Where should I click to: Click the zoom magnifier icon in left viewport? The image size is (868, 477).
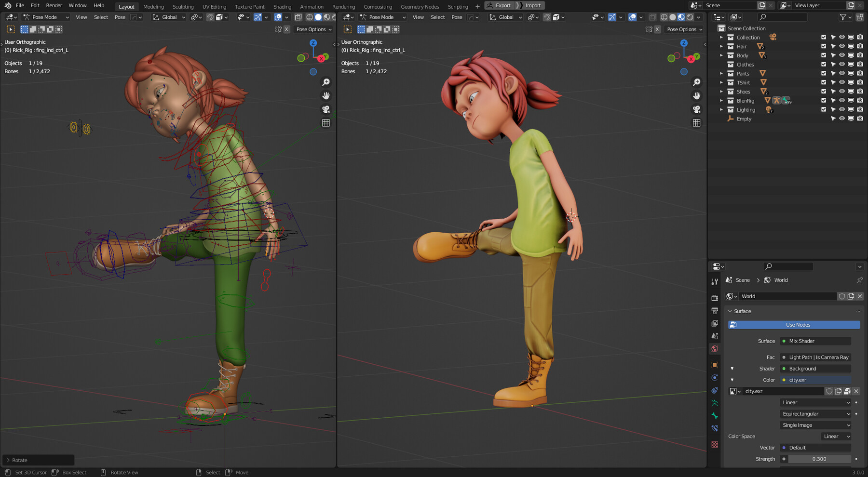click(x=326, y=82)
